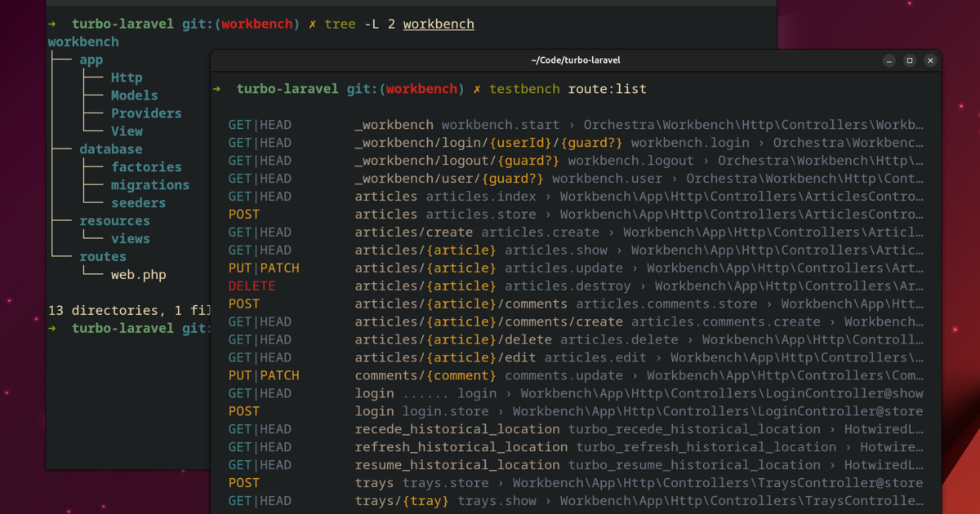
Task: Click the app directory in the tree output
Action: (x=91, y=59)
